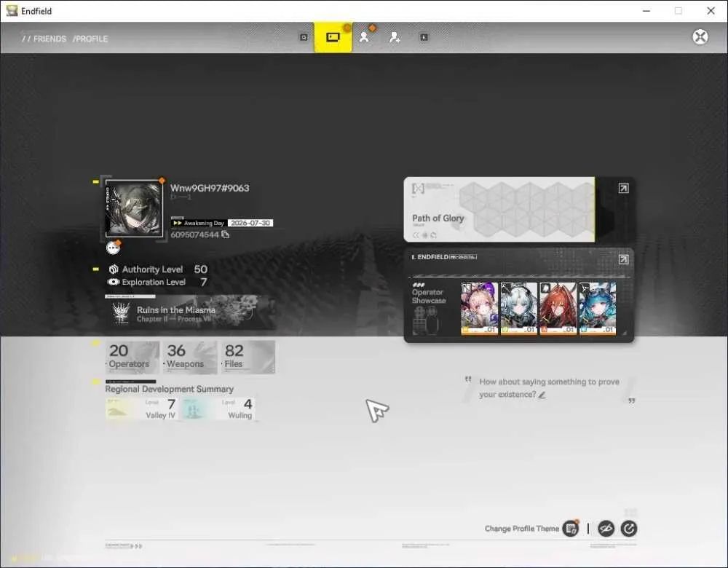728x568 pixels.
Task: Click the Authority Level icon
Action: tap(114, 269)
